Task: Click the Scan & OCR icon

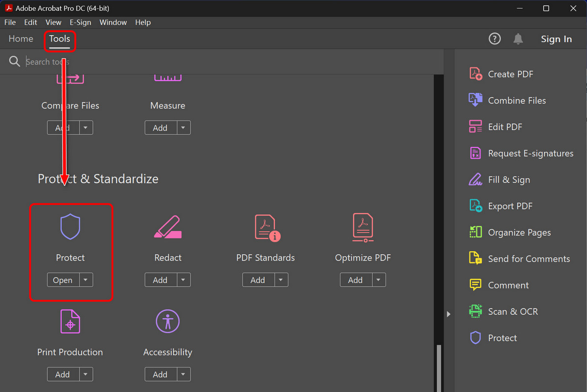Action: pos(475,311)
